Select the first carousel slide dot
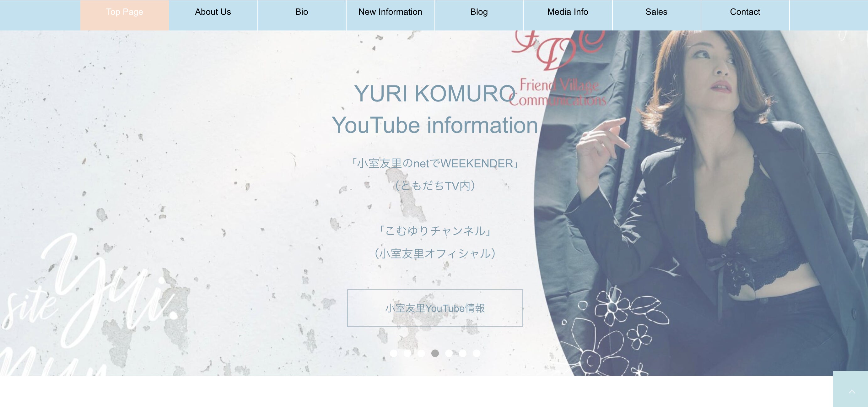868x407 pixels. (394, 353)
